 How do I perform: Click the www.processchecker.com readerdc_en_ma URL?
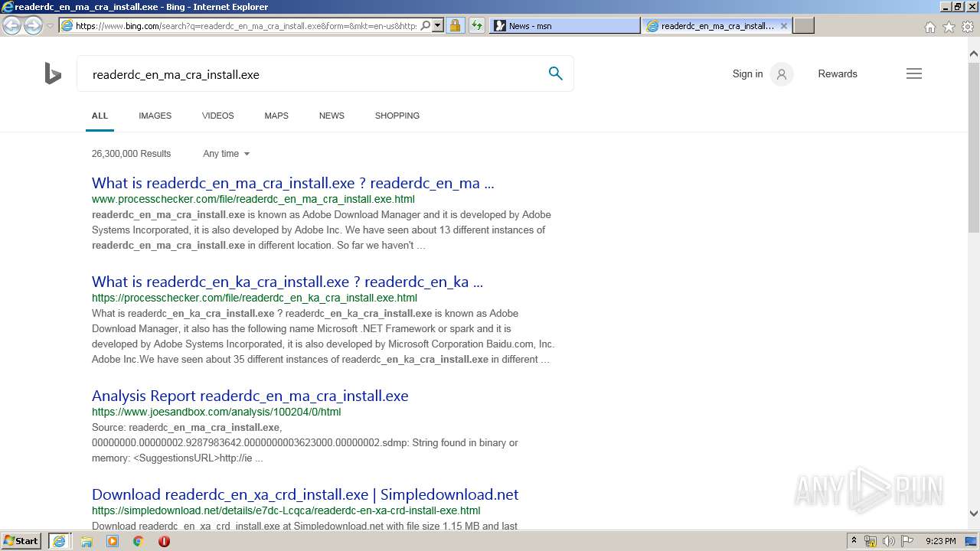tap(253, 199)
